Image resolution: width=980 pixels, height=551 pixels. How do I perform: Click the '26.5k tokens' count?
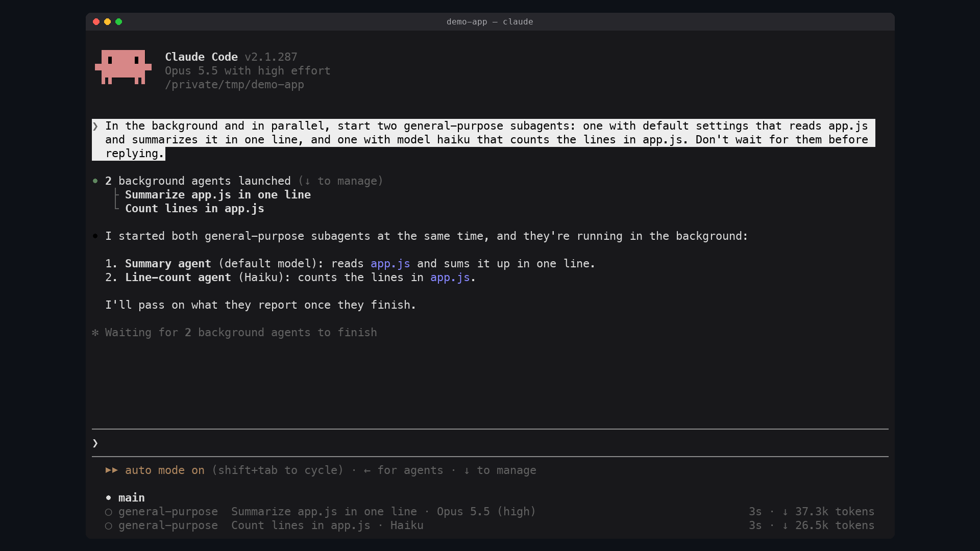835,525
